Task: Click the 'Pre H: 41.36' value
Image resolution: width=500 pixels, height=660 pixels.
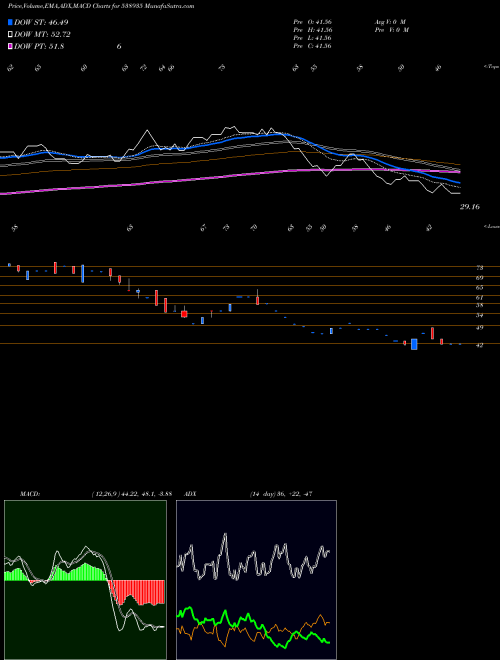Action: coord(313,30)
